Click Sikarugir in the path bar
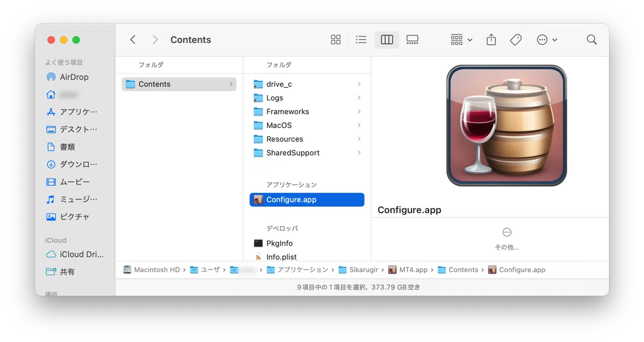The image size is (644, 342). tap(358, 270)
